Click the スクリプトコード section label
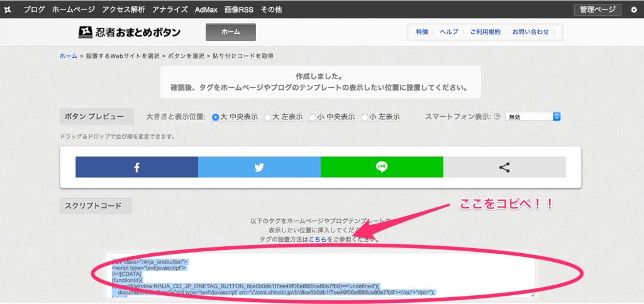This screenshot has width=644, height=304. click(96, 206)
